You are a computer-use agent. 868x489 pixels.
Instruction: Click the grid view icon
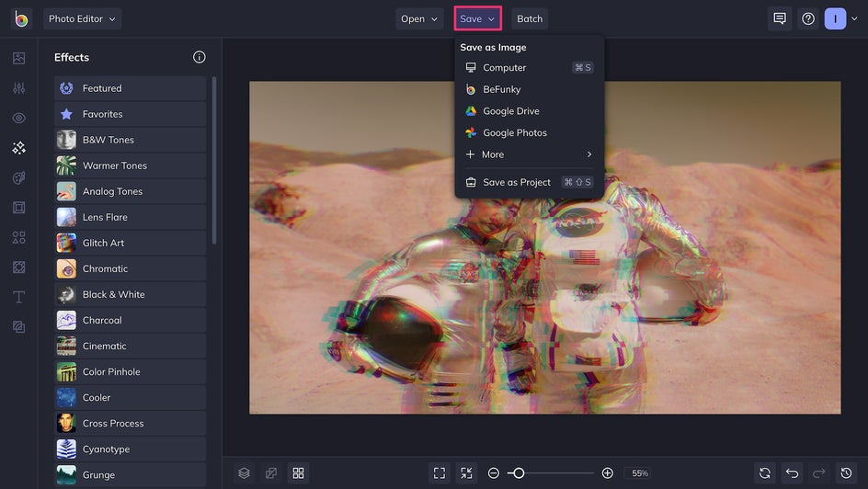point(298,473)
